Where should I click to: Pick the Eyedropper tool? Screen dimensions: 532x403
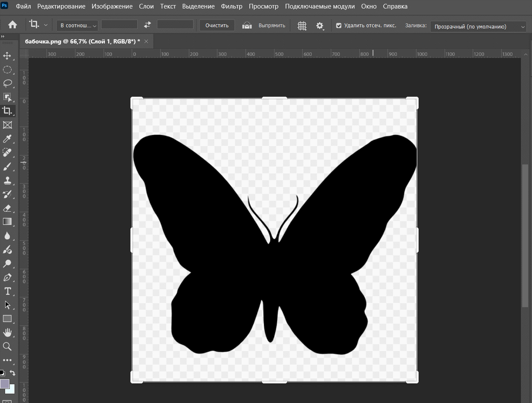[x=7, y=138]
